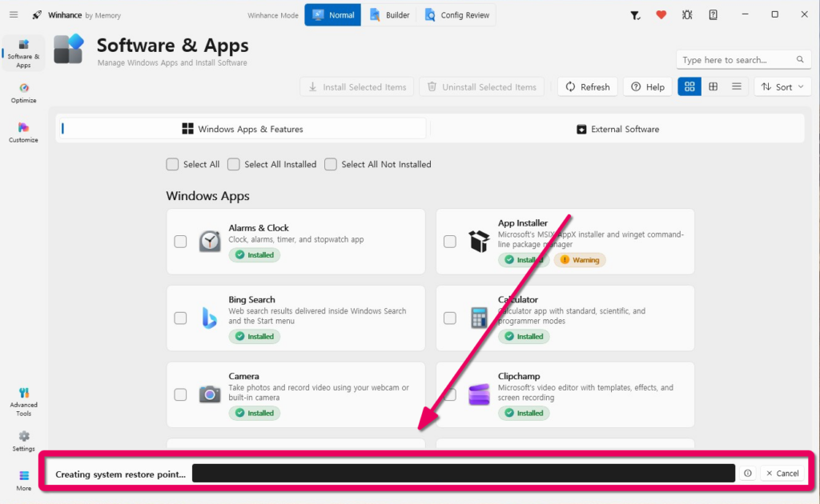
Task: Tick the Alarms & Clock checkbox
Action: pyautogui.click(x=180, y=242)
